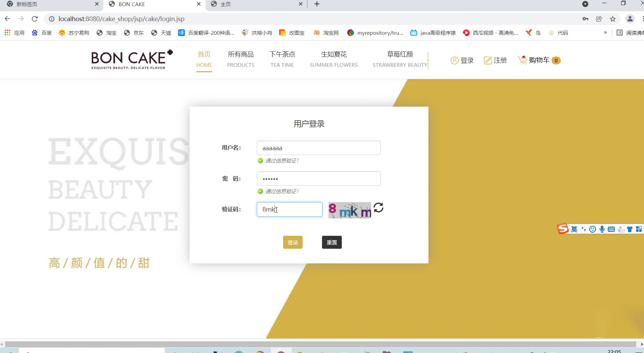Go to 下午茶点 TEA TIME page

(282, 59)
